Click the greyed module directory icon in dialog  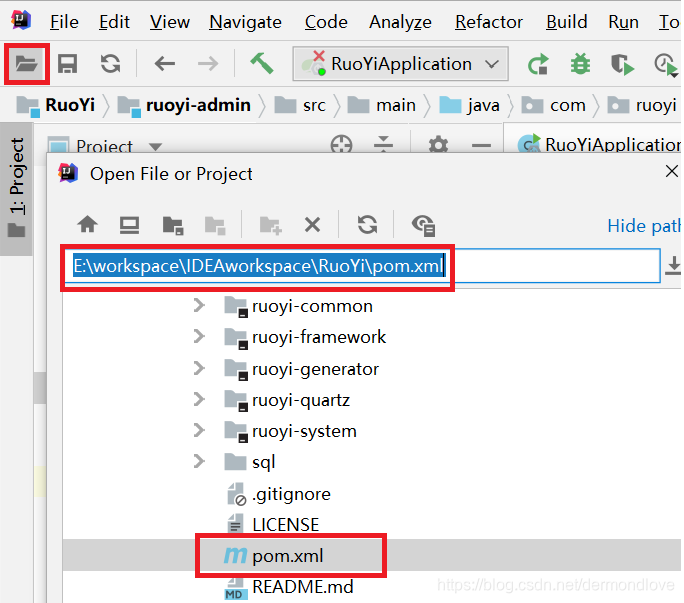(215, 225)
